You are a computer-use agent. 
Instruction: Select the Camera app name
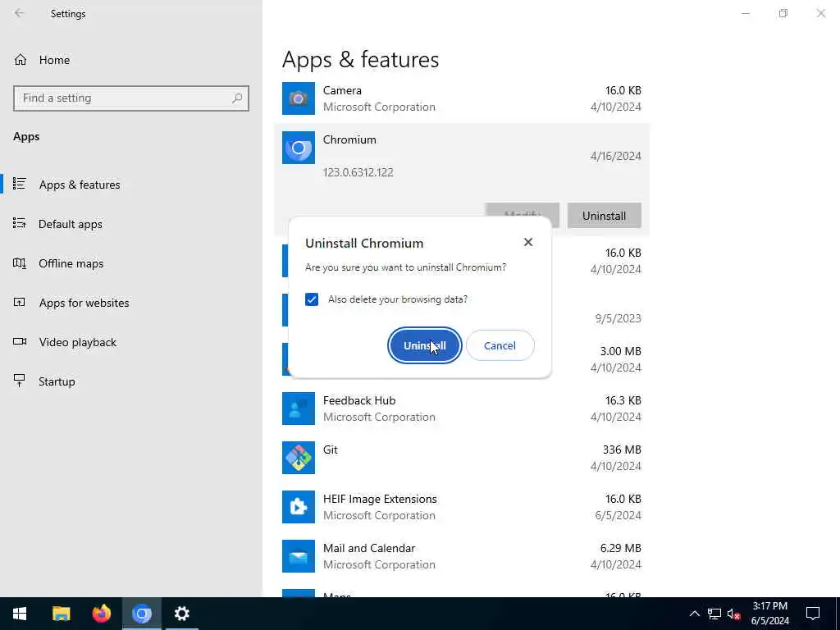[342, 90]
